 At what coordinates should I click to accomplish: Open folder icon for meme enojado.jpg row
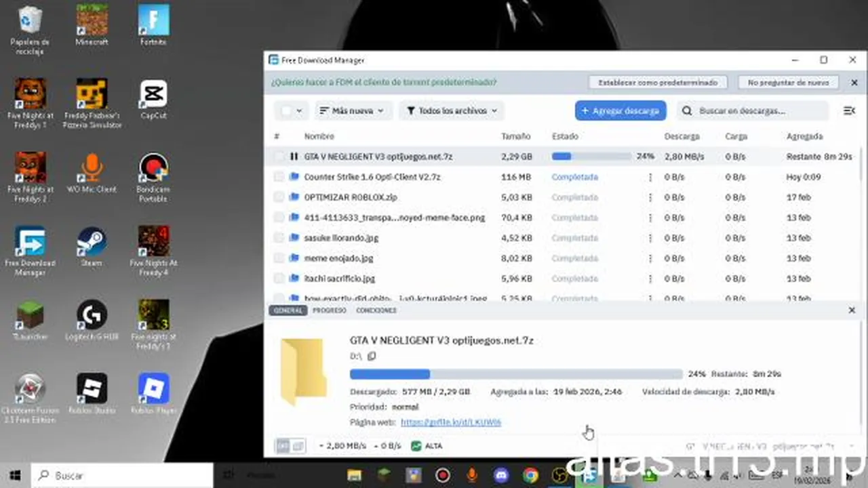point(294,258)
